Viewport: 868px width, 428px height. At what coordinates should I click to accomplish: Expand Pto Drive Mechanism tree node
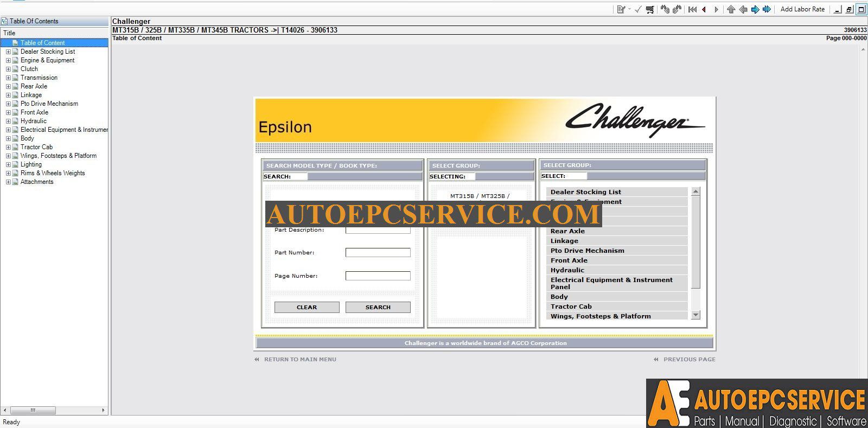click(8, 104)
